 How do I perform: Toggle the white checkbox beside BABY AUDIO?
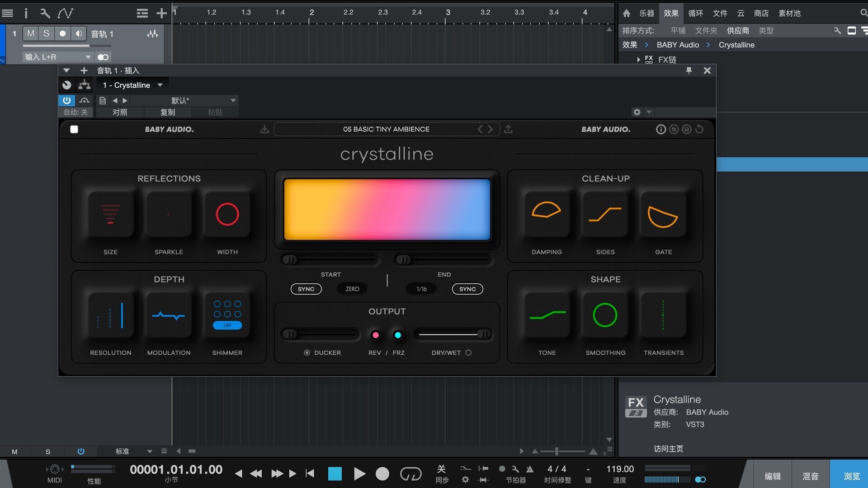click(x=74, y=129)
